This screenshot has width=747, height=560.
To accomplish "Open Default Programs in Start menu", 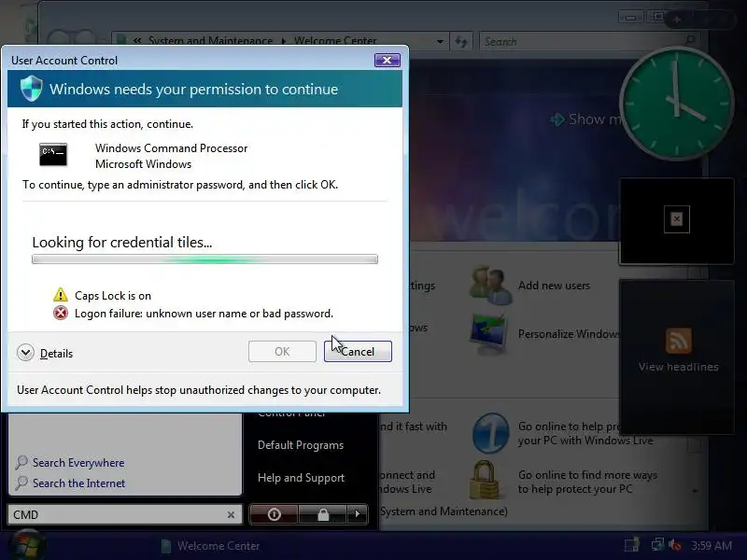I will 301,445.
